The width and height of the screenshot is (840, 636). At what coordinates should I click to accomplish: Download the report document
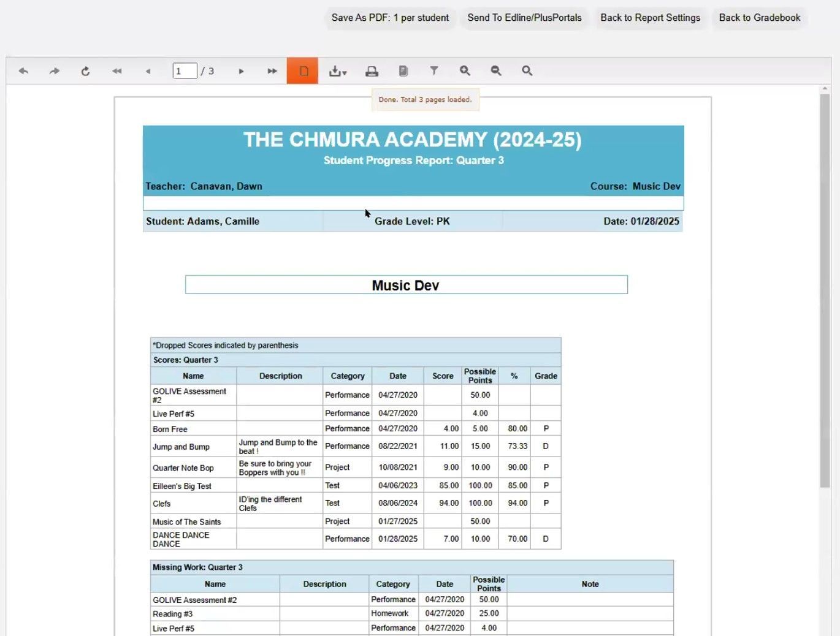click(335, 70)
